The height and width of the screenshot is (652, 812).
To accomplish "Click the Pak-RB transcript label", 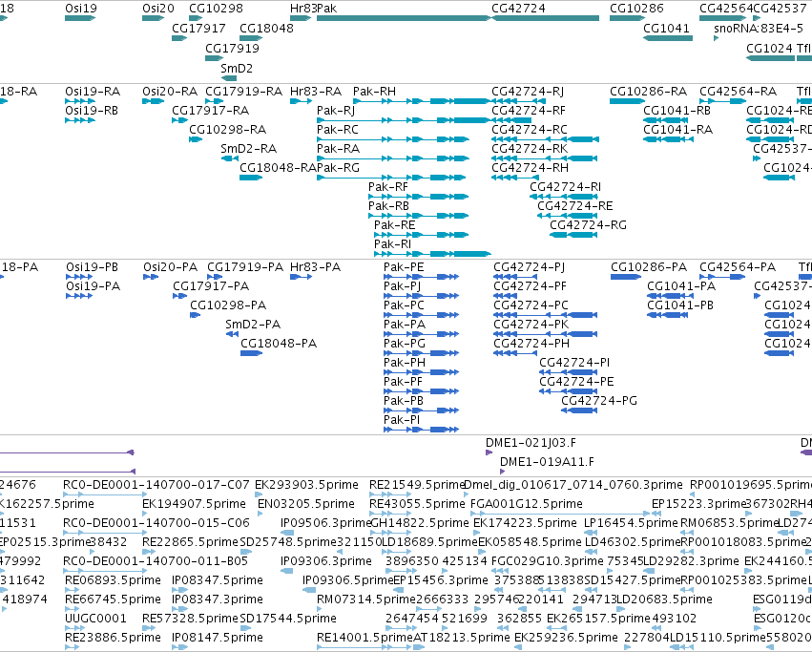I will pyautogui.click(x=389, y=206).
